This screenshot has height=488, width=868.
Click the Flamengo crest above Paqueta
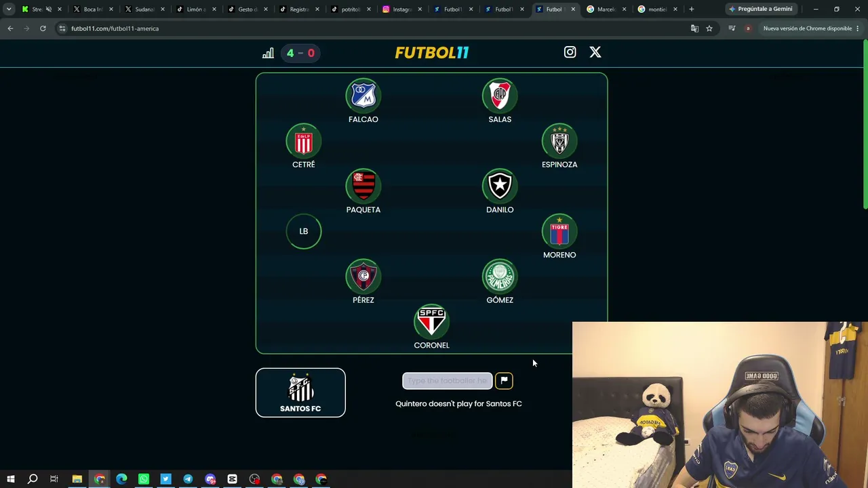click(x=363, y=186)
